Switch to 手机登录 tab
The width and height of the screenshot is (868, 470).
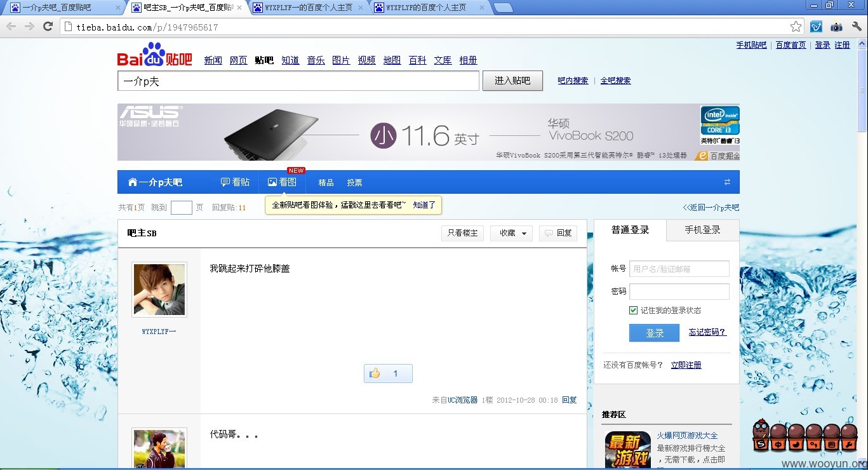click(x=702, y=230)
